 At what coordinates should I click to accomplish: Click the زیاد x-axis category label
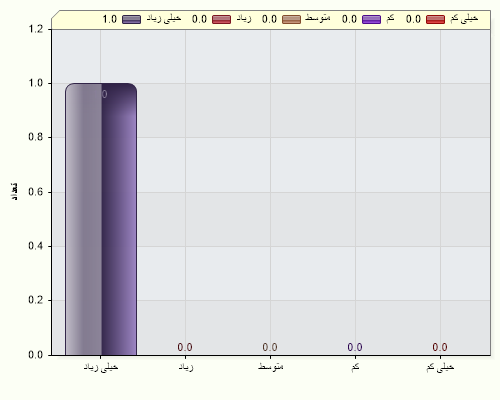pos(186,367)
